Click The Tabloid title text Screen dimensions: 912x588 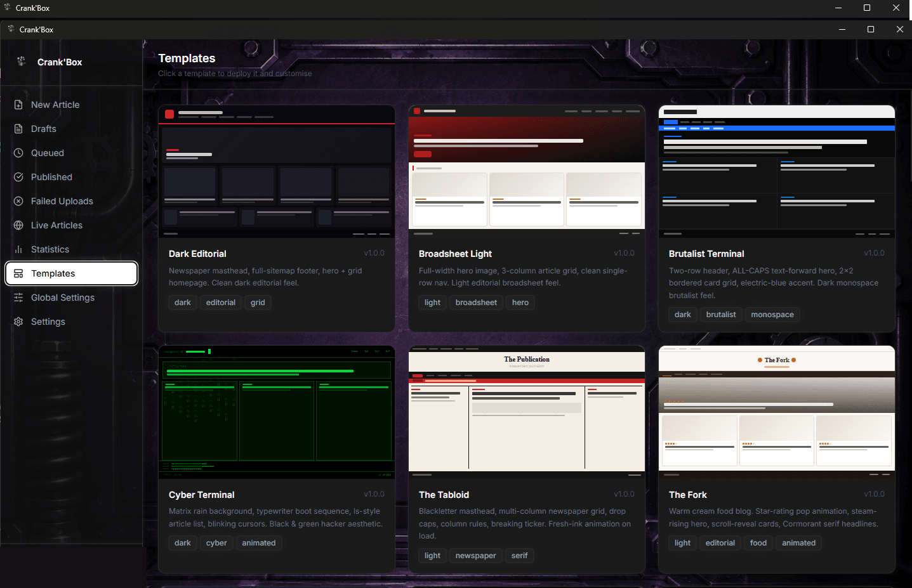(444, 495)
